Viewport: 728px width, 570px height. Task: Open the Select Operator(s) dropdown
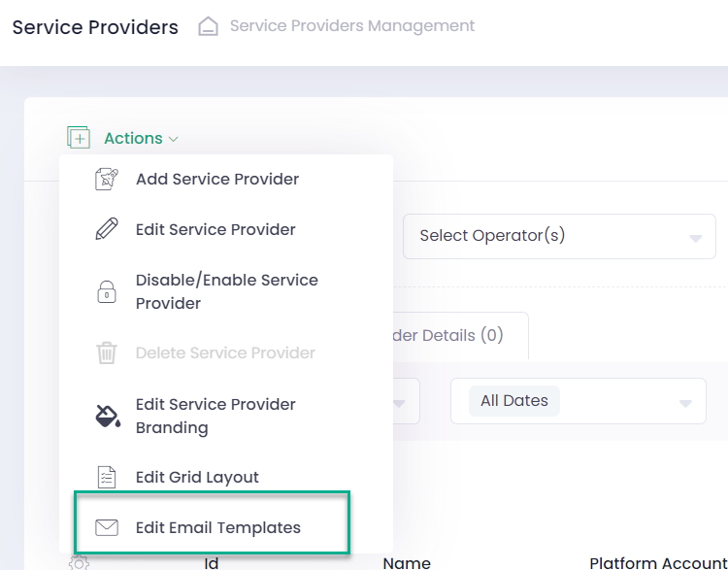click(x=558, y=236)
